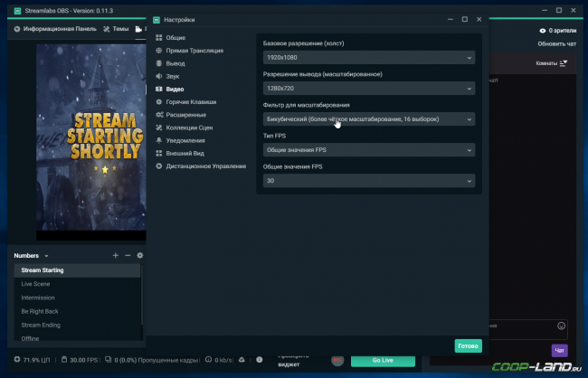
Task: Expand output resolution 1280x720 dropdown
Action: [x=369, y=89]
